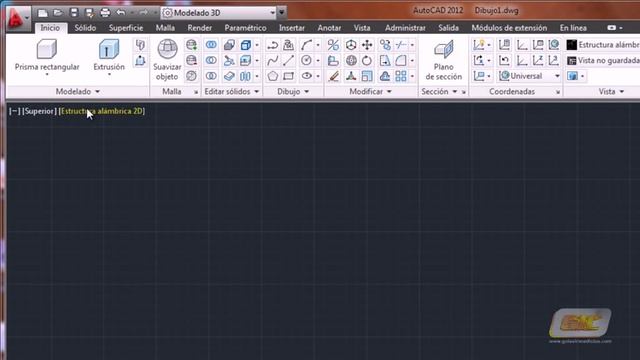Select the Polygon tool
Image resolution: width=640 pixels, height=360 pixels.
click(x=272, y=76)
